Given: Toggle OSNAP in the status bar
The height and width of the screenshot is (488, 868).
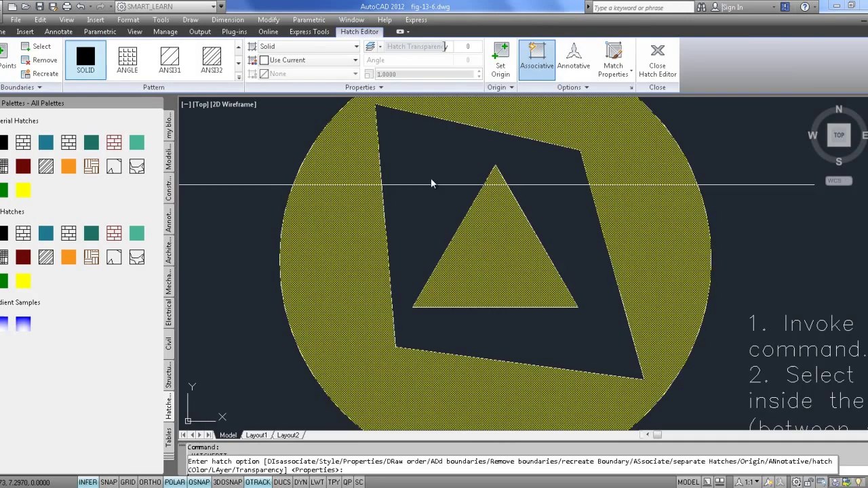Looking at the screenshot, I should point(199,482).
